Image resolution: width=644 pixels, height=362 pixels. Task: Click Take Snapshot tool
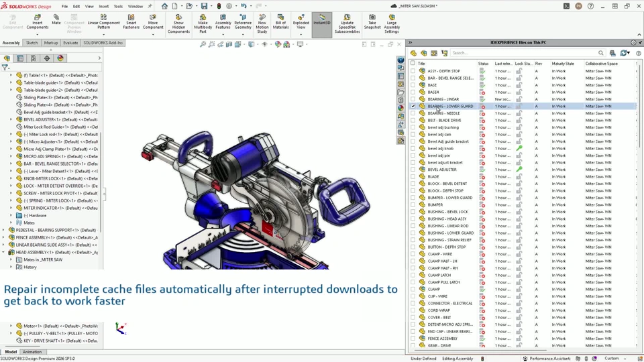pos(372,22)
